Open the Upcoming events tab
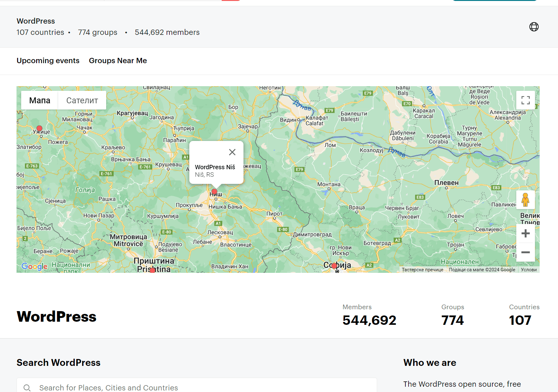The image size is (558, 392). click(48, 61)
